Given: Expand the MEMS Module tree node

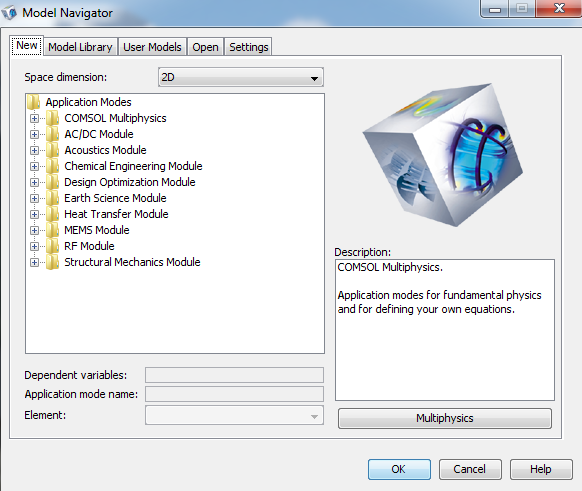Looking at the screenshot, I should (x=34, y=230).
